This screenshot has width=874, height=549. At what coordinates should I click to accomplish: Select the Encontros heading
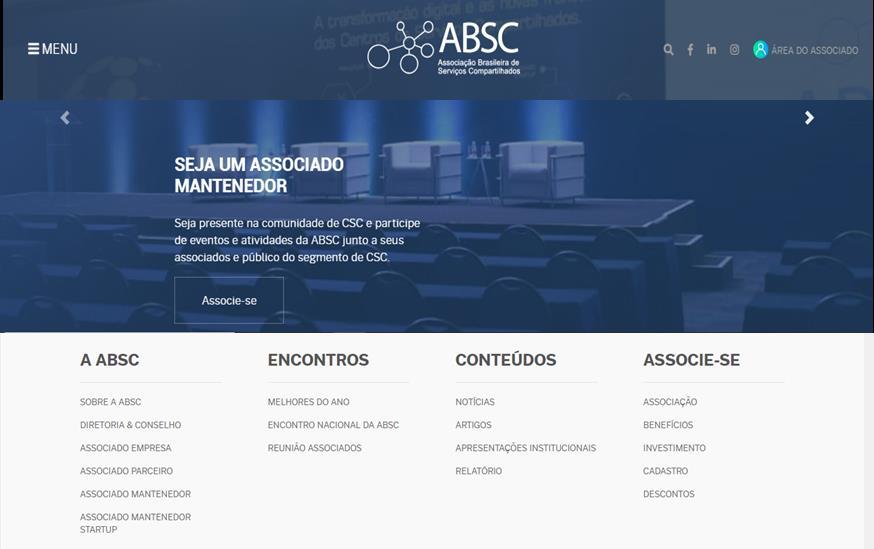point(318,360)
